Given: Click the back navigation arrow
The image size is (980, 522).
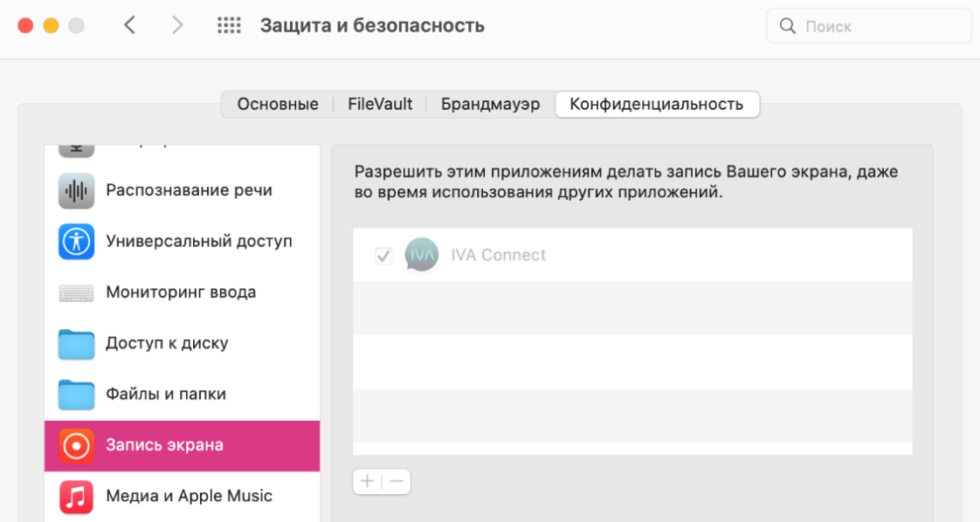Looking at the screenshot, I should click(129, 25).
